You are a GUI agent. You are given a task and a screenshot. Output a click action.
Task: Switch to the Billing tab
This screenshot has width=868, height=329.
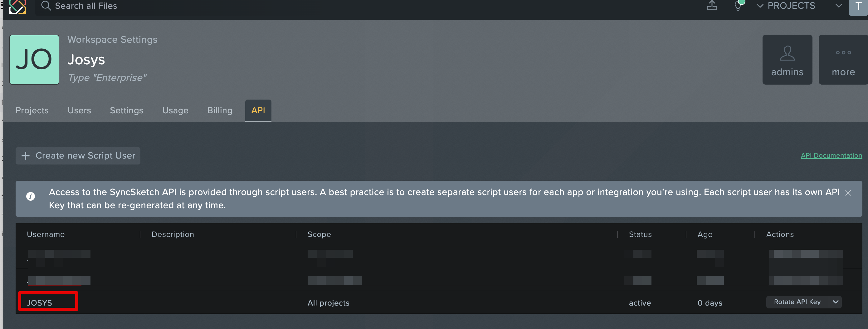click(x=220, y=110)
